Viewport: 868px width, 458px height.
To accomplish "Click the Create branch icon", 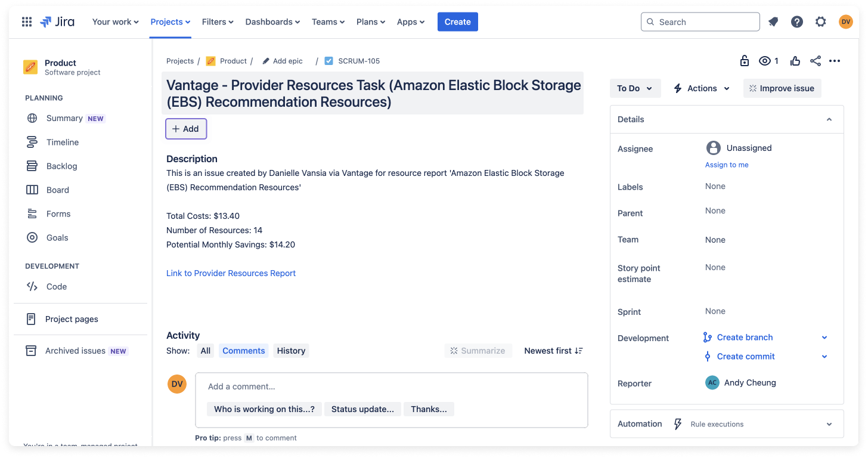I will (708, 338).
